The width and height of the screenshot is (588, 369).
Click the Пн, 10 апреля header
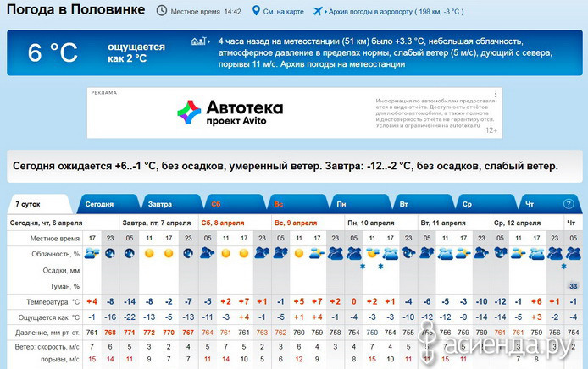tap(371, 223)
